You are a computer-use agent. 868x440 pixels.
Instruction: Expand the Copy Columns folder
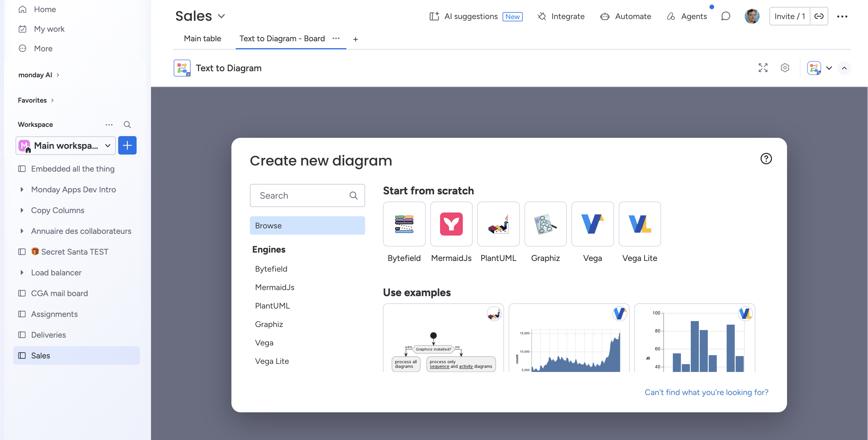click(x=22, y=210)
